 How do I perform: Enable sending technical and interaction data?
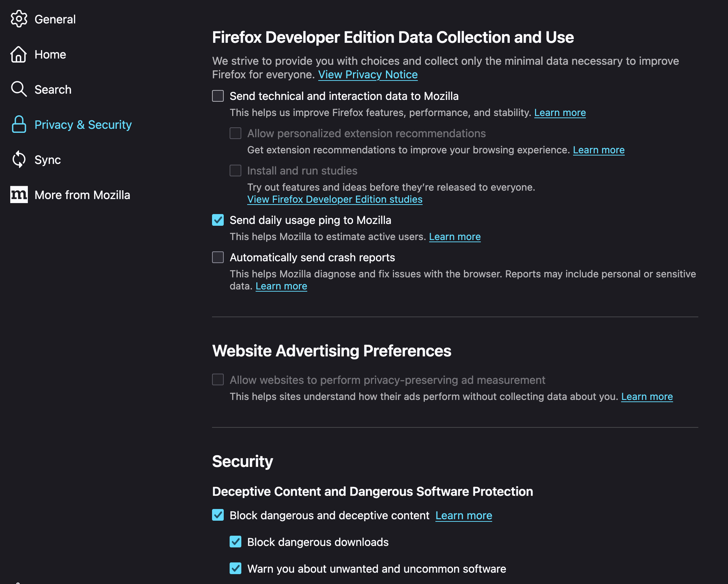pyautogui.click(x=218, y=96)
